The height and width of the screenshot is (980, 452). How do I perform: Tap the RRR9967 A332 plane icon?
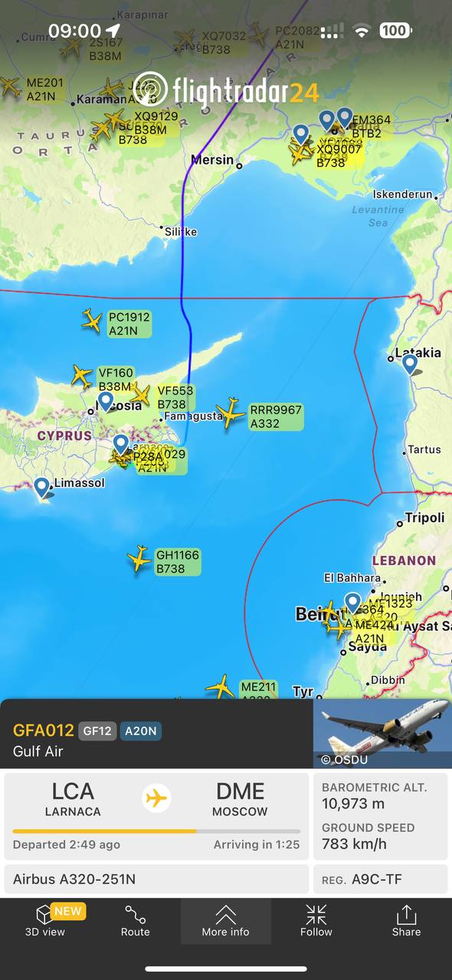tap(231, 413)
